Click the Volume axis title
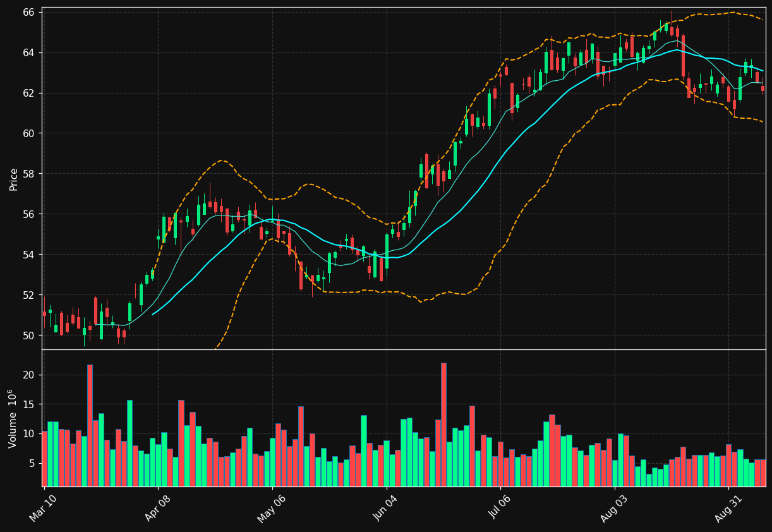 pos(12,418)
